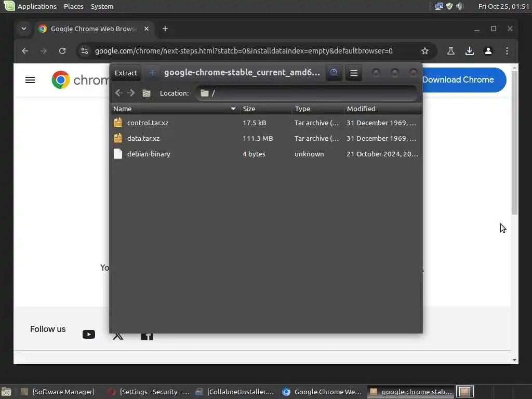Open the Applications menu
The image size is (532, 399).
coord(37,6)
